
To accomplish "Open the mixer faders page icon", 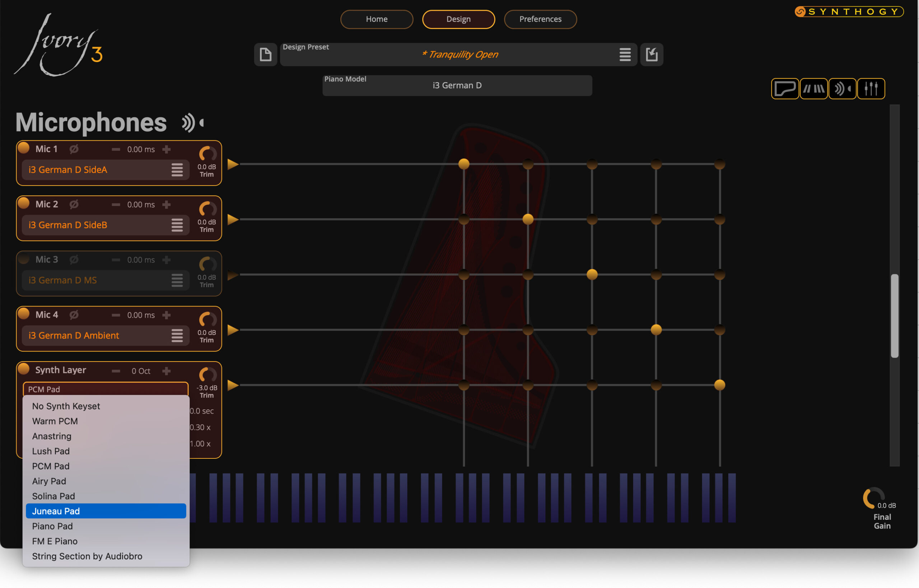I will [871, 89].
